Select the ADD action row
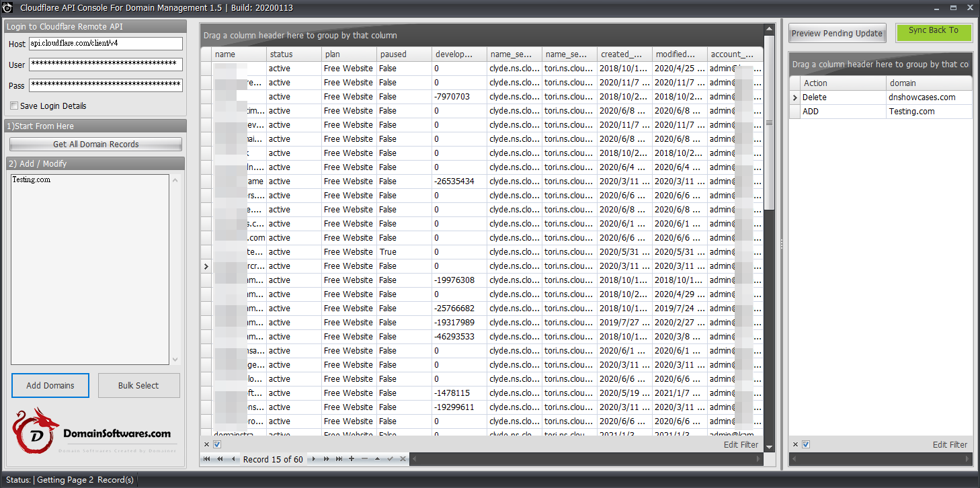The width and height of the screenshot is (980, 488). coord(881,112)
